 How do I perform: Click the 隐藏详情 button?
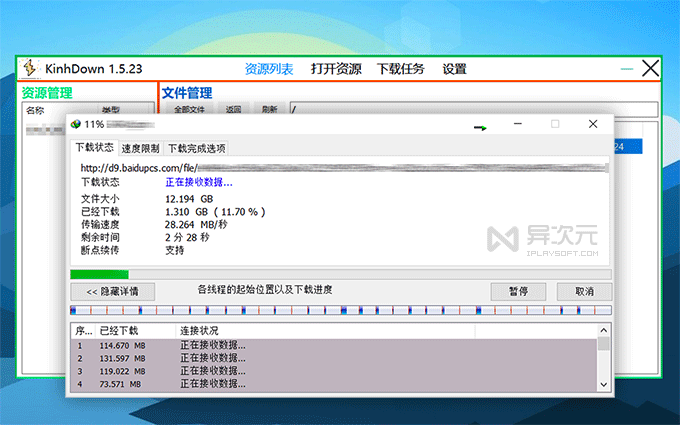point(113,291)
